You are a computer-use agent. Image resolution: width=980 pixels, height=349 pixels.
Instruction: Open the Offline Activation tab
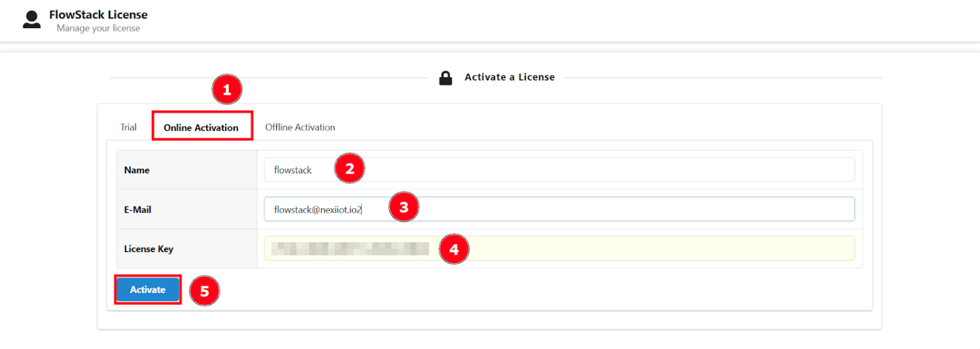(300, 127)
